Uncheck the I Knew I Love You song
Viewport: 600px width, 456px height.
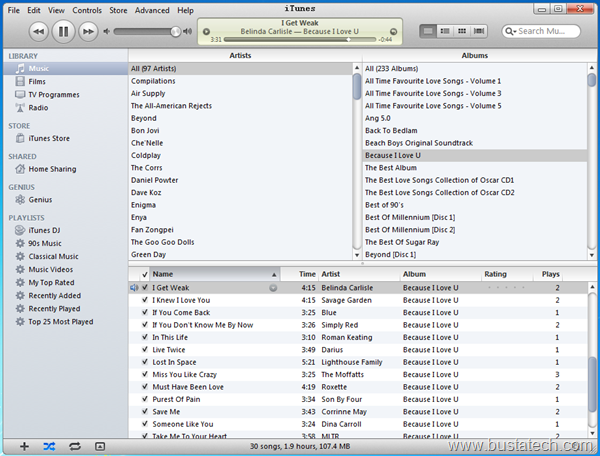(x=145, y=300)
